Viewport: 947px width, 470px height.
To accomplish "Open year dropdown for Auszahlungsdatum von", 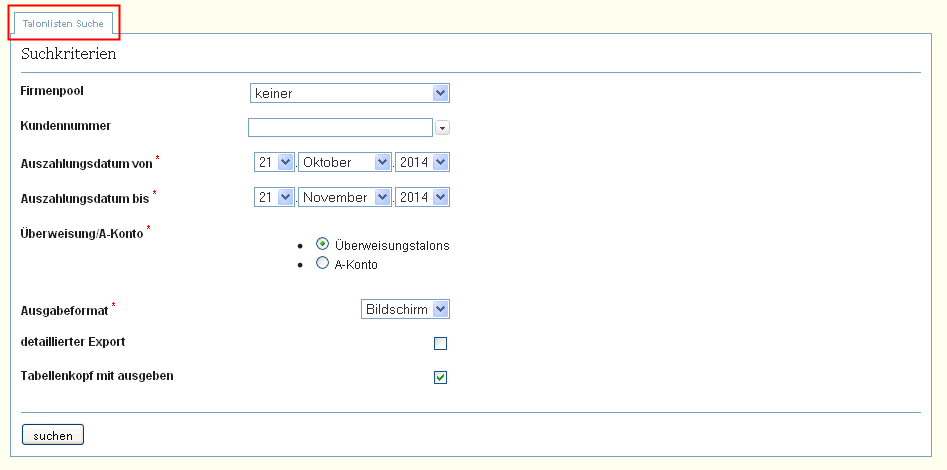I will pyautogui.click(x=422, y=162).
